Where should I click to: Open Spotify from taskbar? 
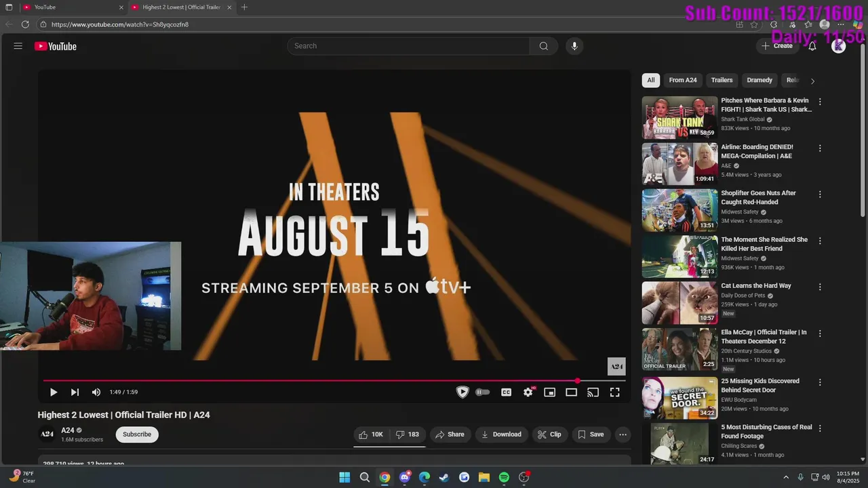coord(504,477)
